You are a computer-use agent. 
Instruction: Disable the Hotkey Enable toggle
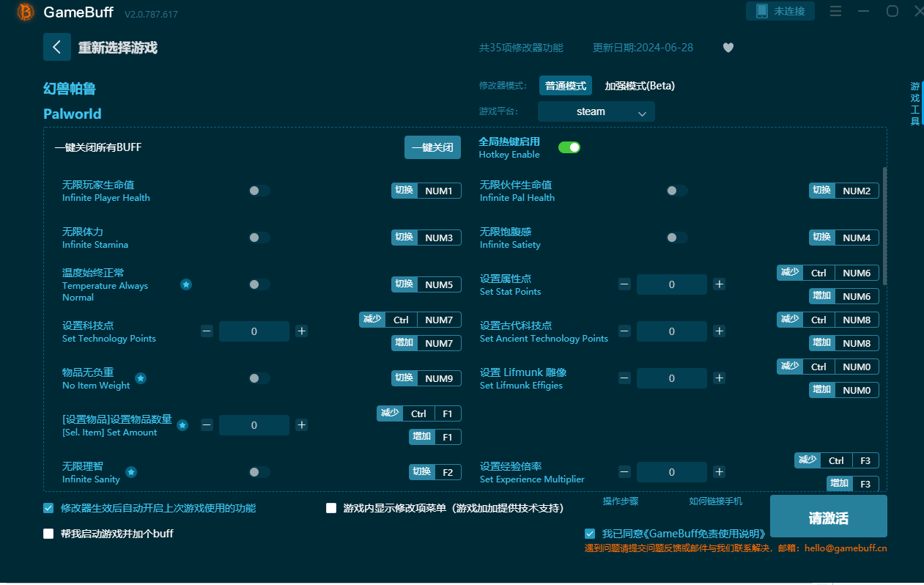[569, 147]
